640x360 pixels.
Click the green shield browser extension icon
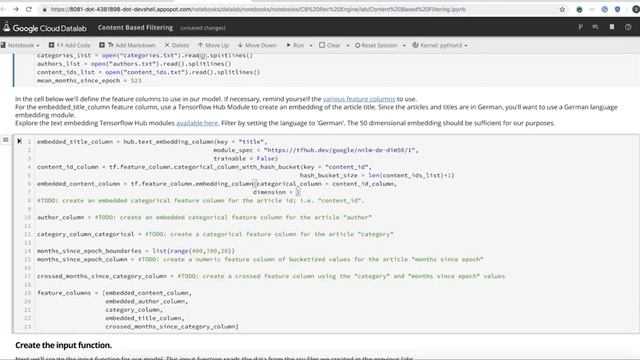[579, 9]
